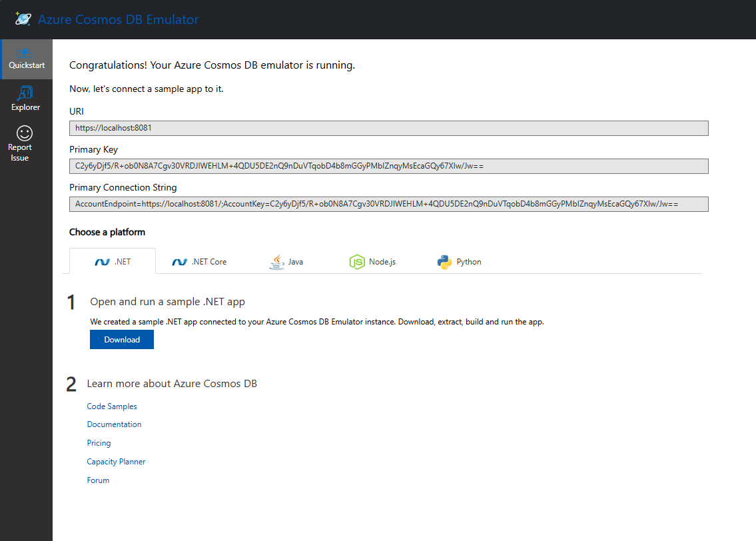
Task: Open the Forum link
Action: click(x=98, y=480)
